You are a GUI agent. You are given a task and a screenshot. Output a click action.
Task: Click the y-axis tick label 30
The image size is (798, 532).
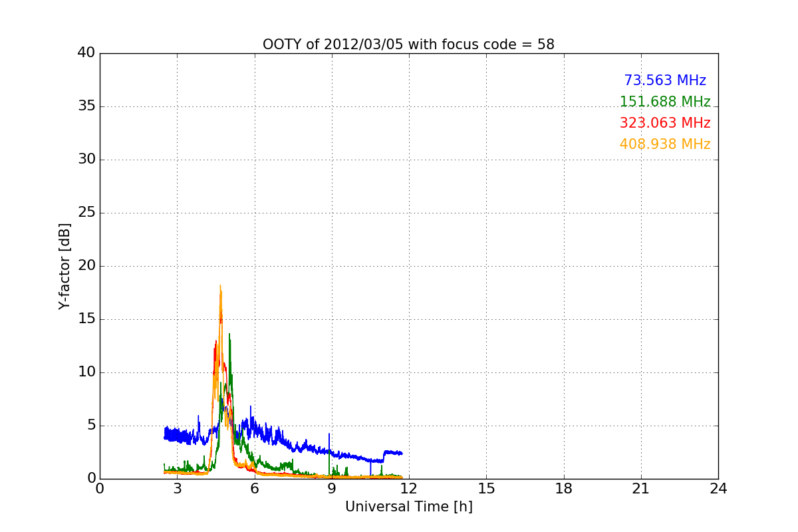tap(86, 160)
